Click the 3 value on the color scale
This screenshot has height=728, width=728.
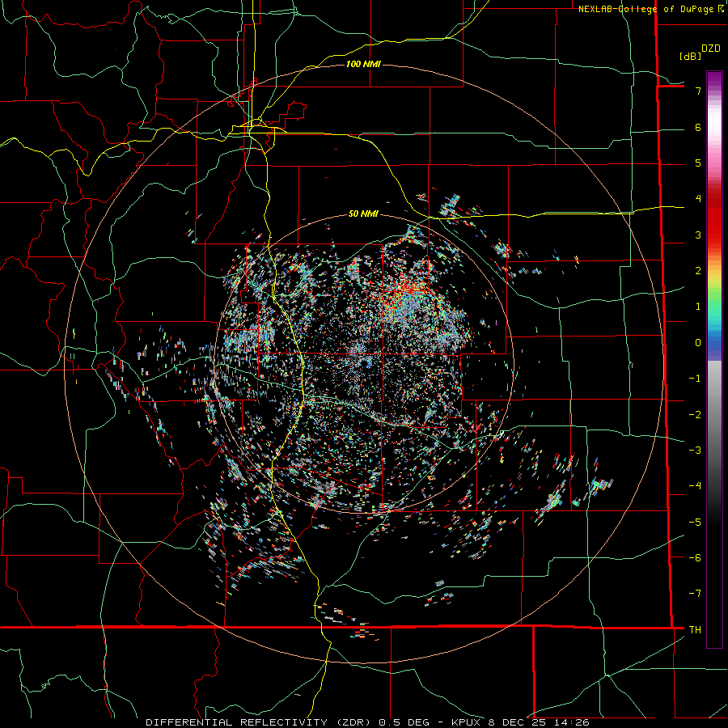tap(698, 235)
